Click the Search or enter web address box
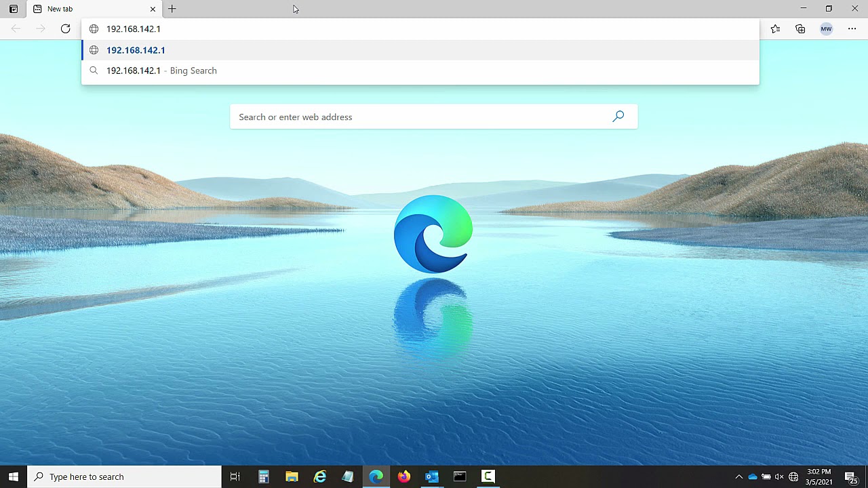The height and width of the screenshot is (488, 868). coord(434,117)
